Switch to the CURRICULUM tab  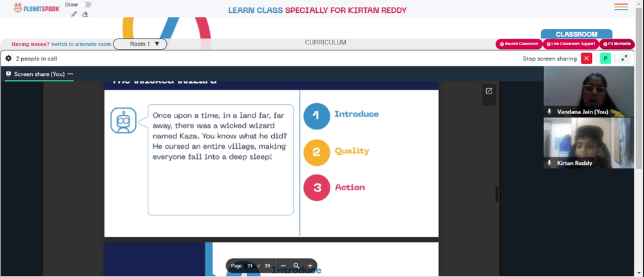tap(325, 43)
